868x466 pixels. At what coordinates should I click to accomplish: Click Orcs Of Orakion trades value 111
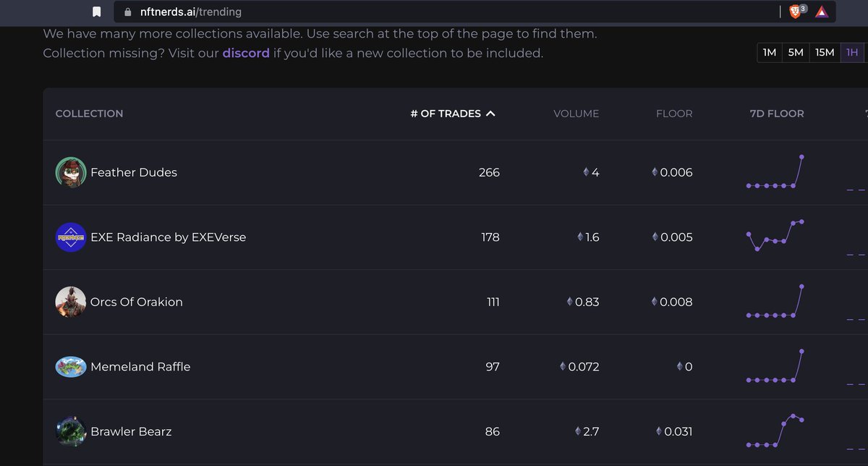pos(493,302)
